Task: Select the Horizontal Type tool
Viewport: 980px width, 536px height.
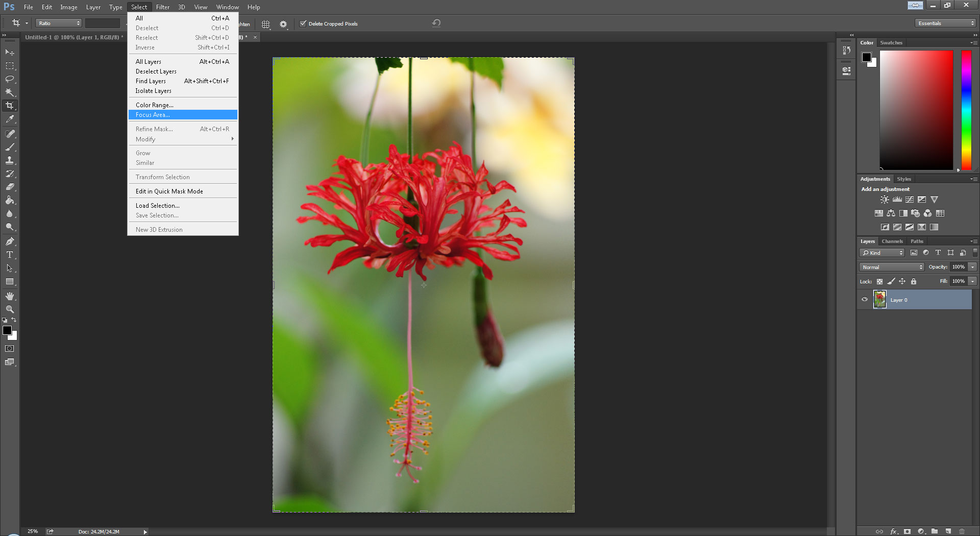Action: (x=10, y=255)
